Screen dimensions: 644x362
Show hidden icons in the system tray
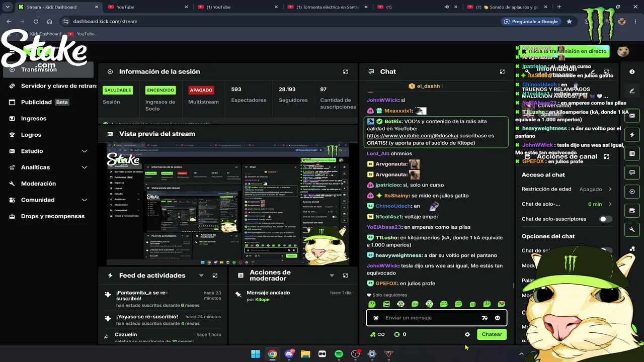(x=521, y=354)
